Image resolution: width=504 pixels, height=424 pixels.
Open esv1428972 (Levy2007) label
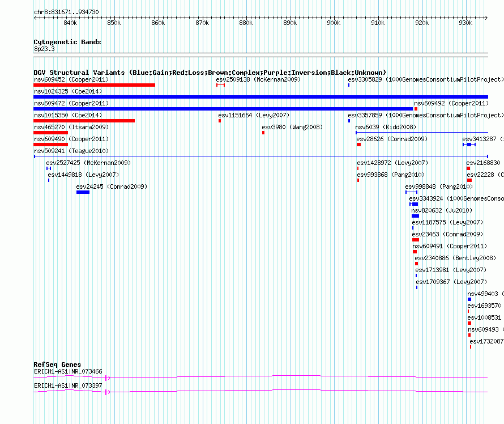tap(392, 163)
